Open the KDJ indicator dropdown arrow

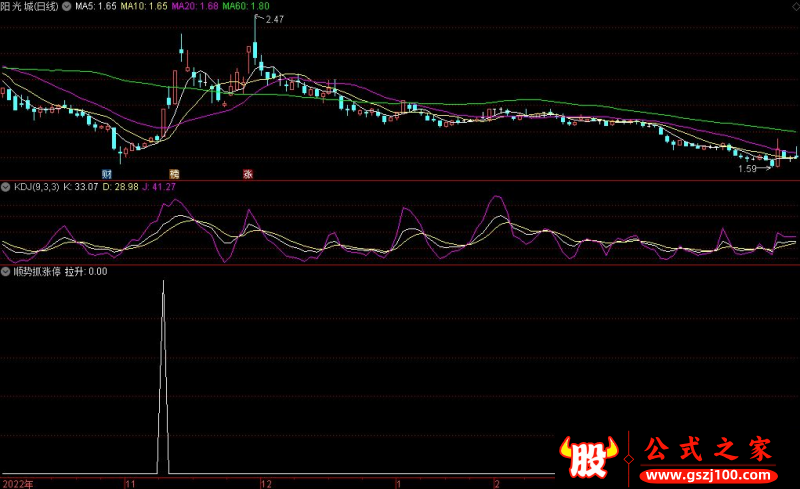coord(6,186)
